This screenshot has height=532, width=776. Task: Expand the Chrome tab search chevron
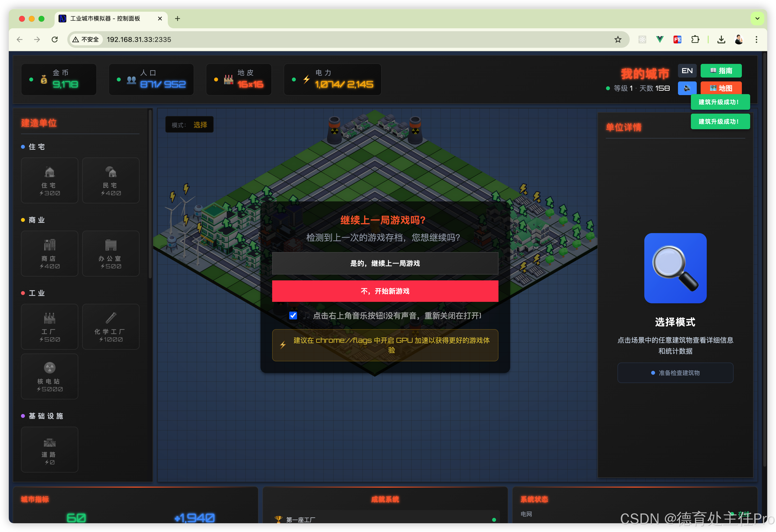757,18
